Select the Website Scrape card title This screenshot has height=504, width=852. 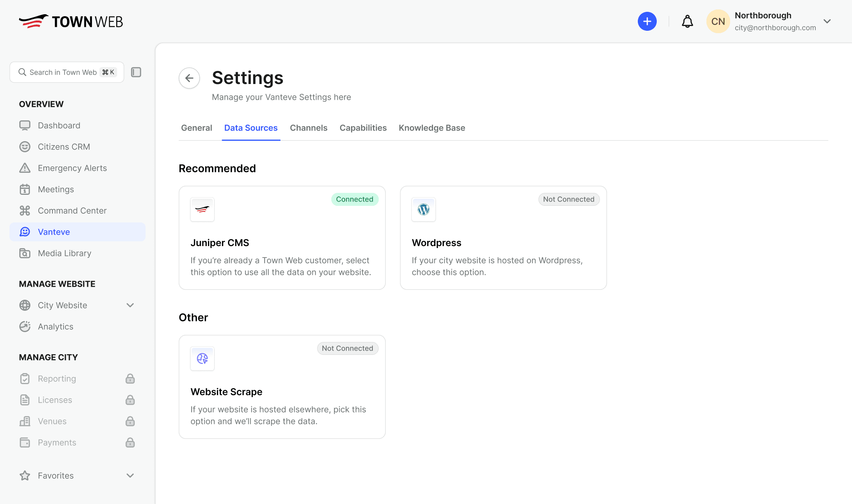point(226,392)
